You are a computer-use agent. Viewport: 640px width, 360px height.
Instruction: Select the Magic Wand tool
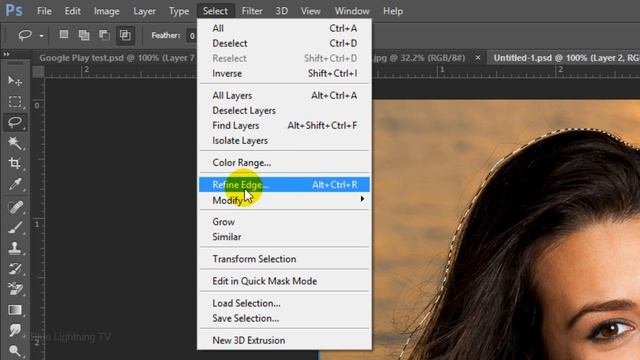pyautogui.click(x=15, y=143)
